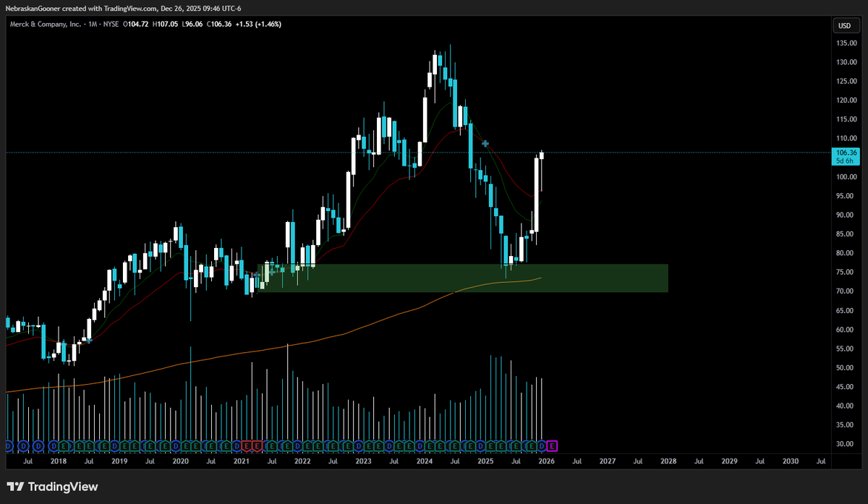868x504 pixels.
Task: Click the 95.00 price axis label
Action: pyautogui.click(x=846, y=196)
